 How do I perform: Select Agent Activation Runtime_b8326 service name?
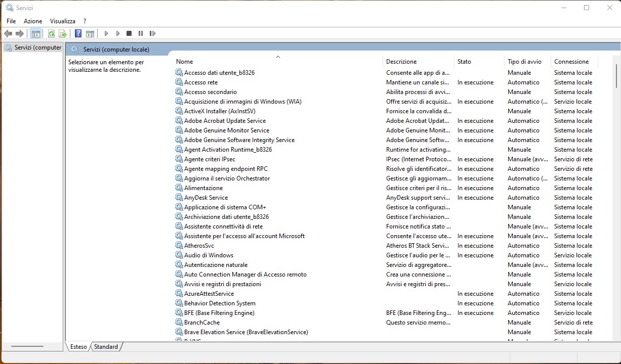point(228,150)
